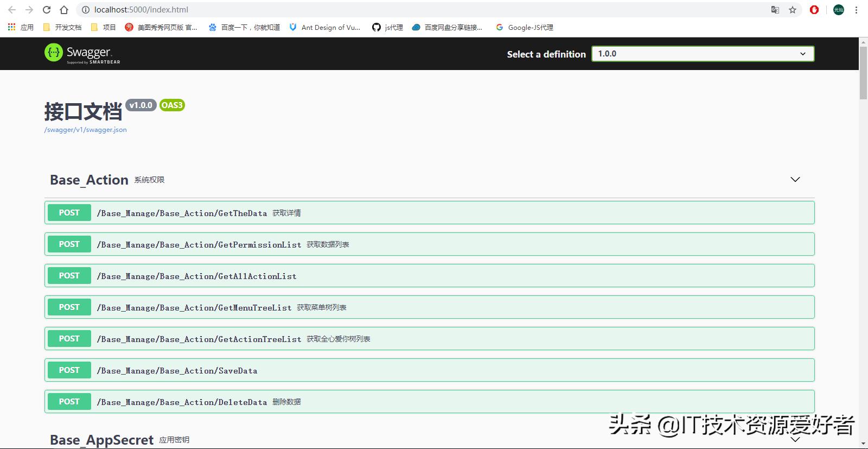Image resolution: width=868 pixels, height=449 pixels.
Task: Click the address bar URL field
Action: coord(423,10)
